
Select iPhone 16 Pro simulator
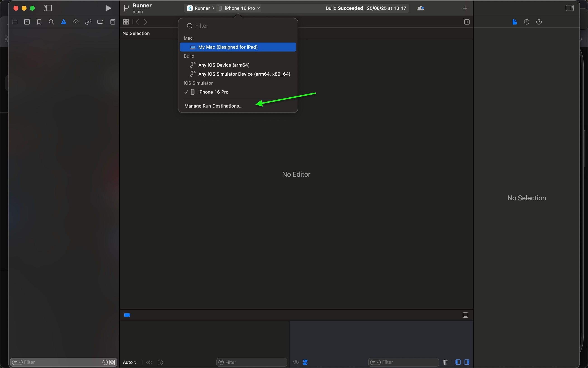tap(238, 92)
